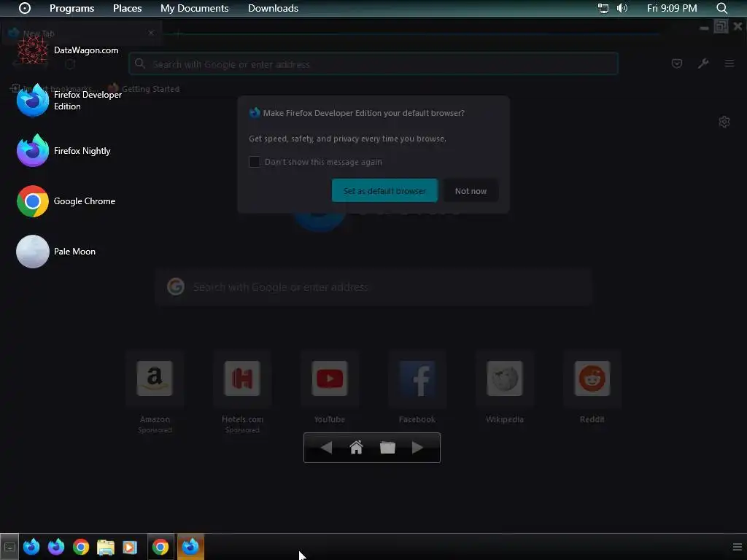Select the New Tab browser tab

(x=81, y=34)
